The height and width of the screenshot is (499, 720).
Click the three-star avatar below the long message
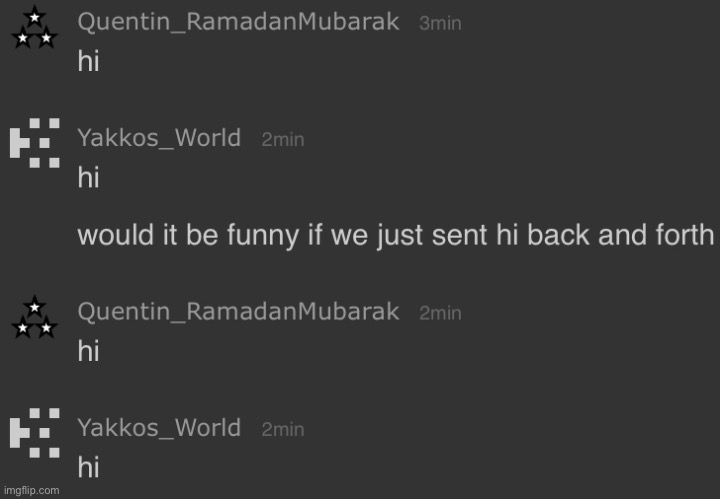click(x=34, y=317)
